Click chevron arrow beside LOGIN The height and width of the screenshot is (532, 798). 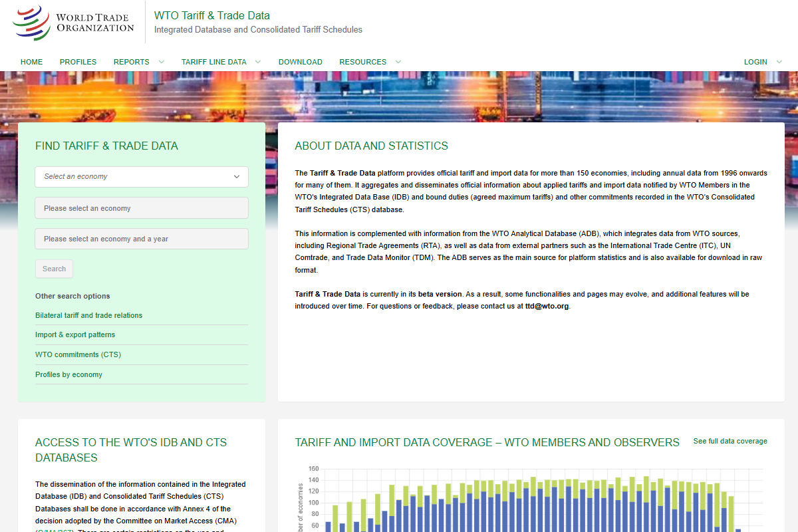tap(779, 62)
